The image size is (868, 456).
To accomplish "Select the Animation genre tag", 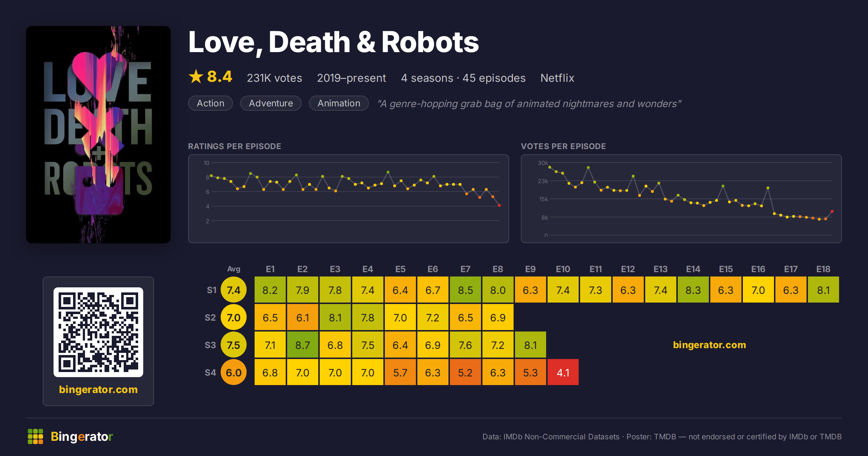I will (x=339, y=103).
